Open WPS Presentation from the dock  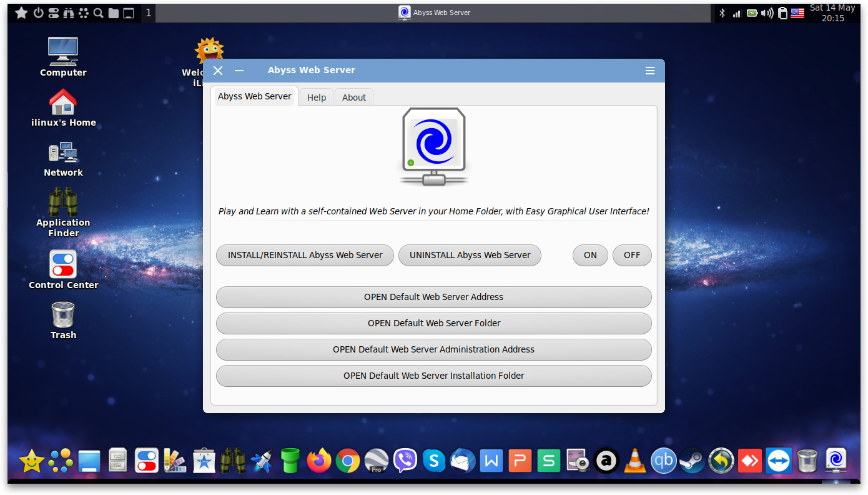pos(520,461)
